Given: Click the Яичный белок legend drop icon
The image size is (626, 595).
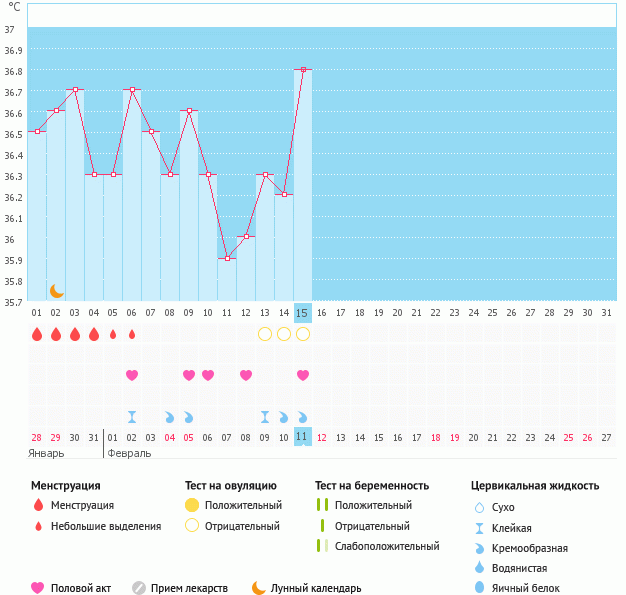Looking at the screenshot, I should coord(479,588).
